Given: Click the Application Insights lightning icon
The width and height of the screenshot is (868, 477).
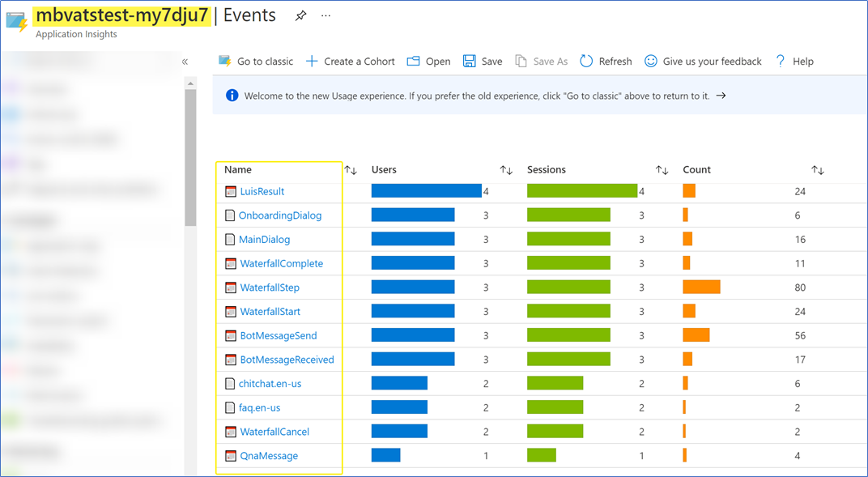Looking at the screenshot, I should (14, 22).
